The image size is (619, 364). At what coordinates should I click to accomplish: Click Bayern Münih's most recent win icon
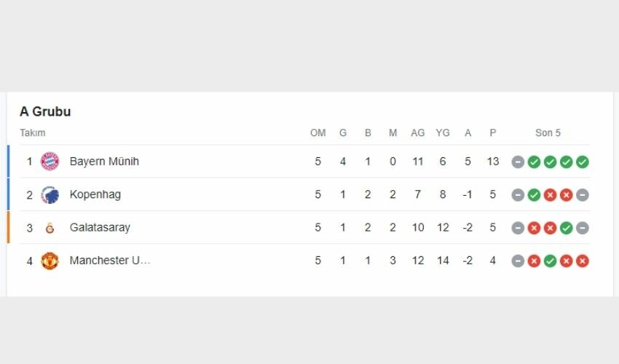coord(582,162)
